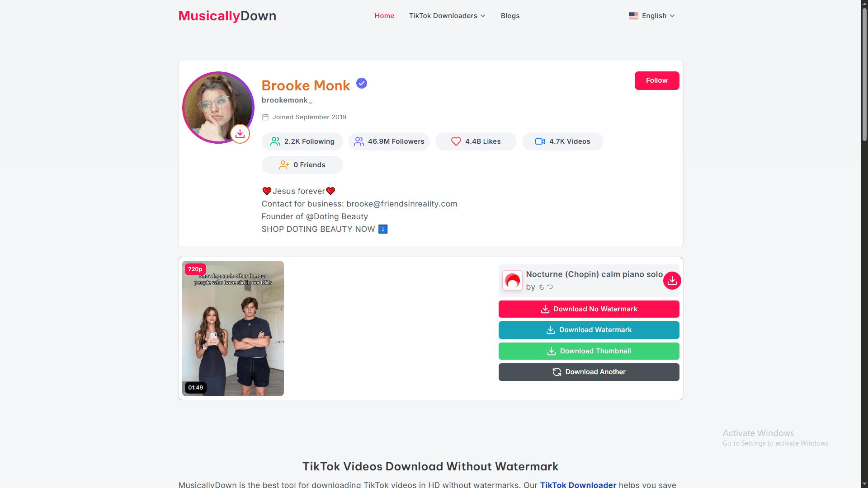
Task: Click the Nocturne (Chopin) song title
Action: [594, 274]
